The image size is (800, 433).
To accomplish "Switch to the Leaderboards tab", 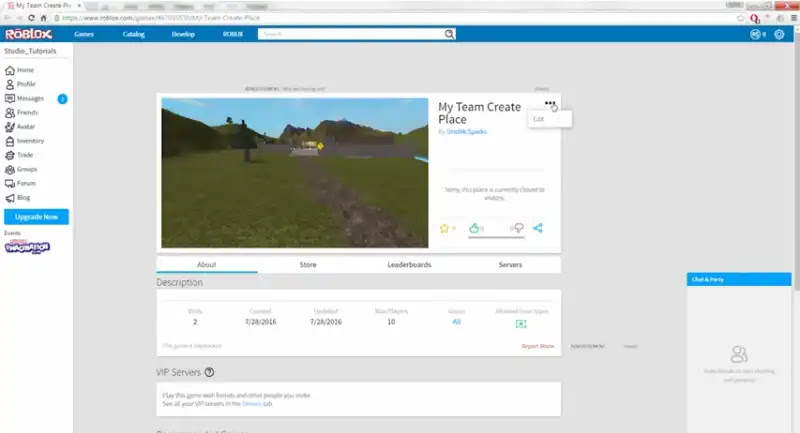I will [x=409, y=265].
